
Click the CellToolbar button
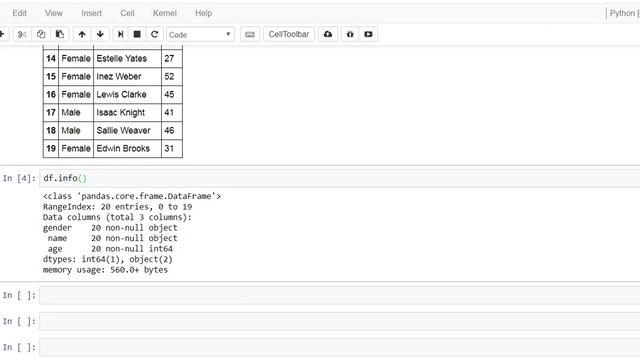(x=289, y=34)
